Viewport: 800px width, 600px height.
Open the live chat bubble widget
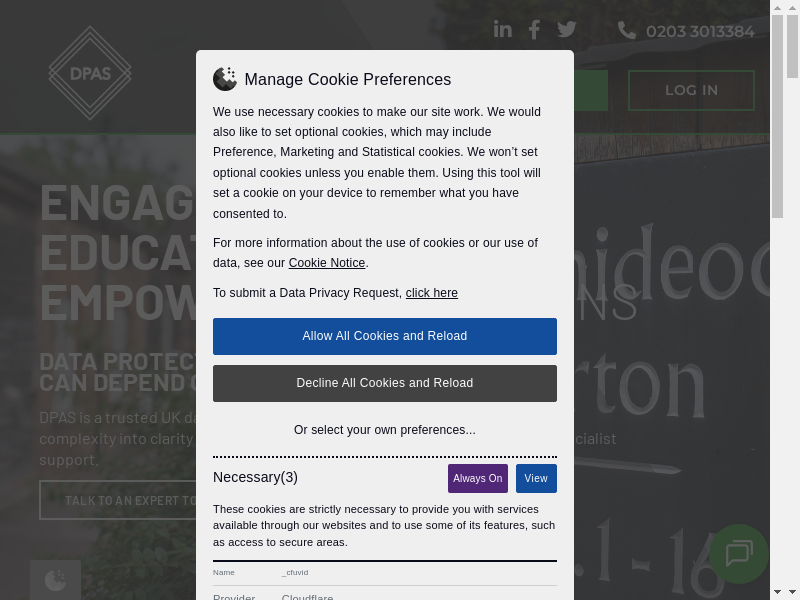tap(738, 553)
